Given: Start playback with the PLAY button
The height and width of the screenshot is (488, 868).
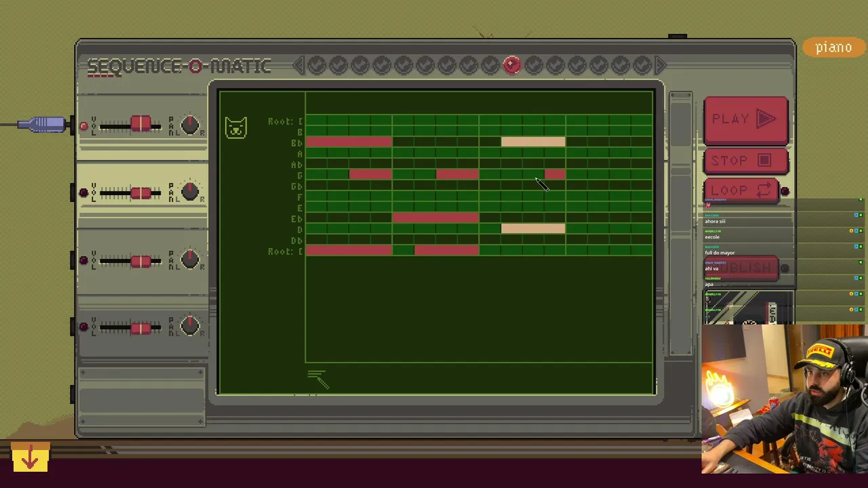Looking at the screenshot, I should click(746, 120).
